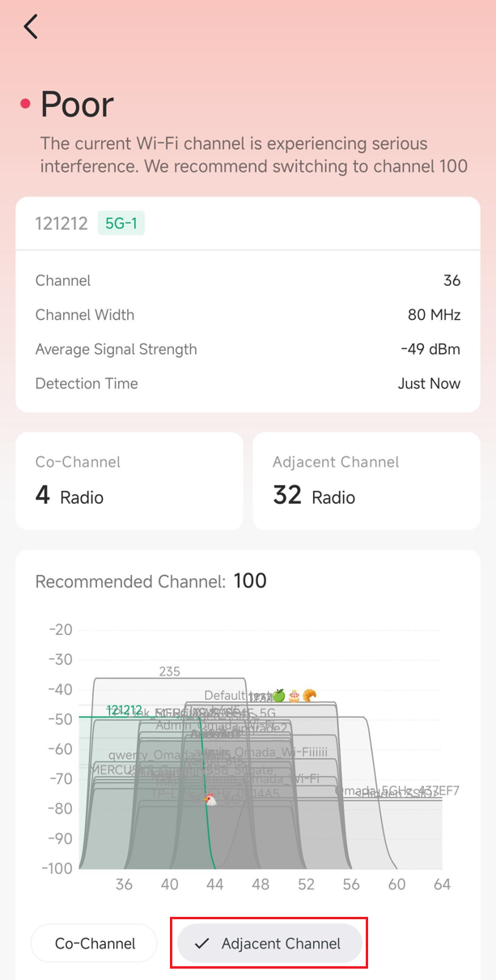Click the checkmark on Adjacent Channel chip

(202, 944)
